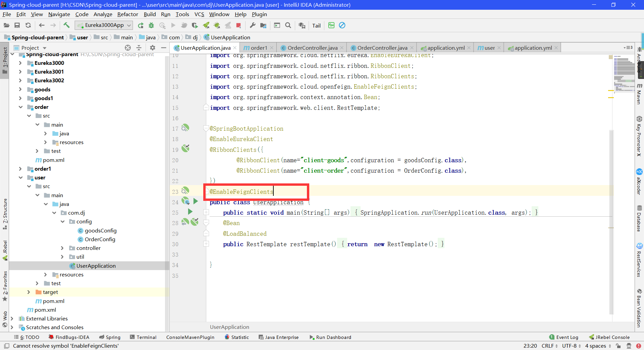Close the UserApplication.java tab
Viewport: 644px width, 350px height.
pos(235,48)
